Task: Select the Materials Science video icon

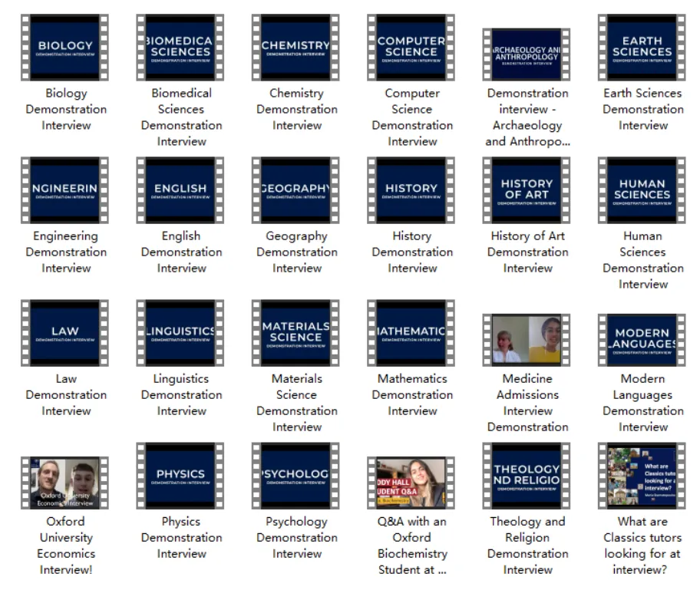Action: [x=296, y=333]
